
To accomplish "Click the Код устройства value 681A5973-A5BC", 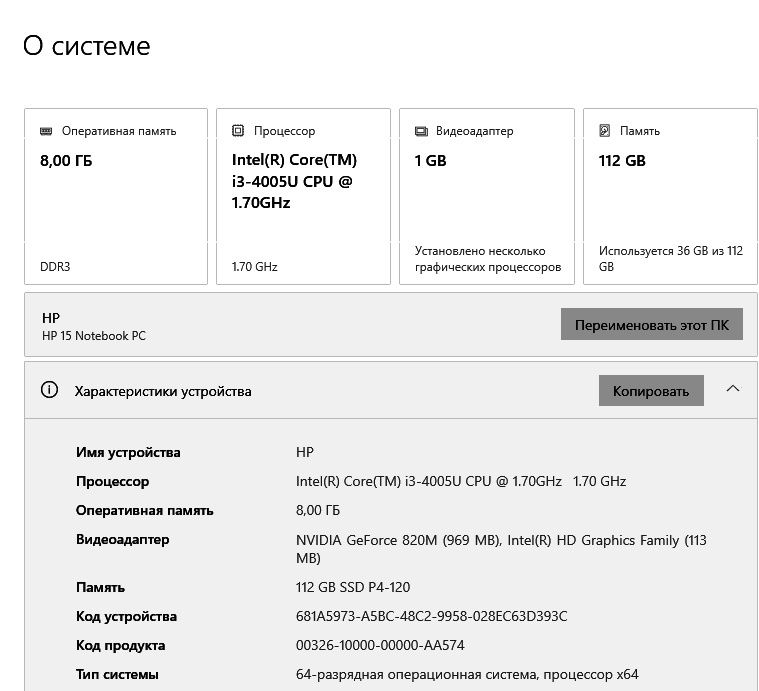I will point(431,616).
